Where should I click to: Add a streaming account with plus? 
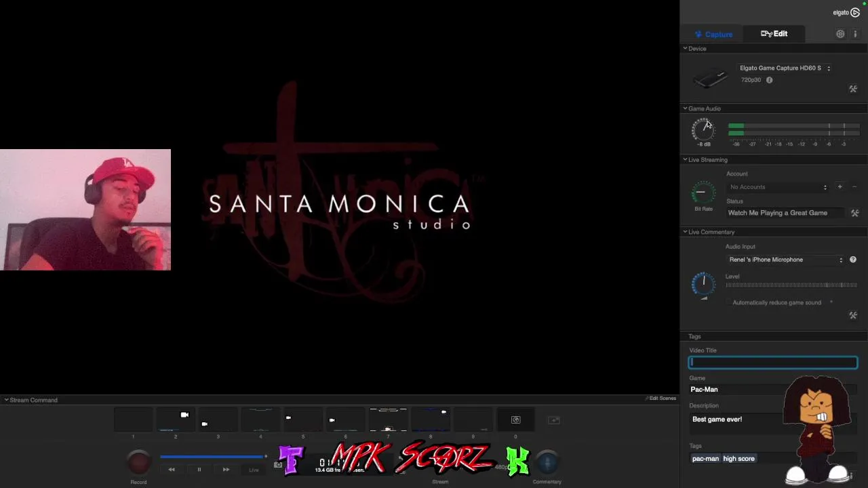tap(840, 187)
